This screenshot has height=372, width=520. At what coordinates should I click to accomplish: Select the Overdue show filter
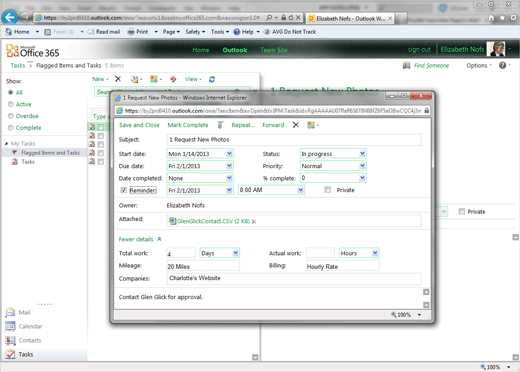pyautogui.click(x=11, y=116)
